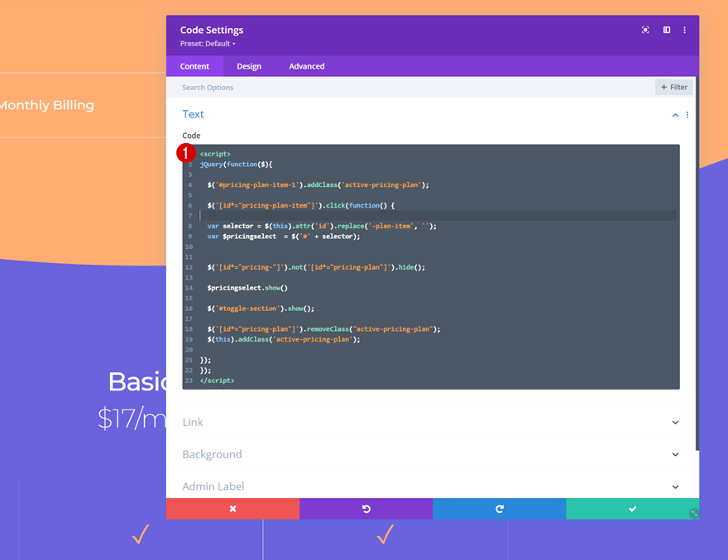Click the '#toggle-section' show code line

261,309
